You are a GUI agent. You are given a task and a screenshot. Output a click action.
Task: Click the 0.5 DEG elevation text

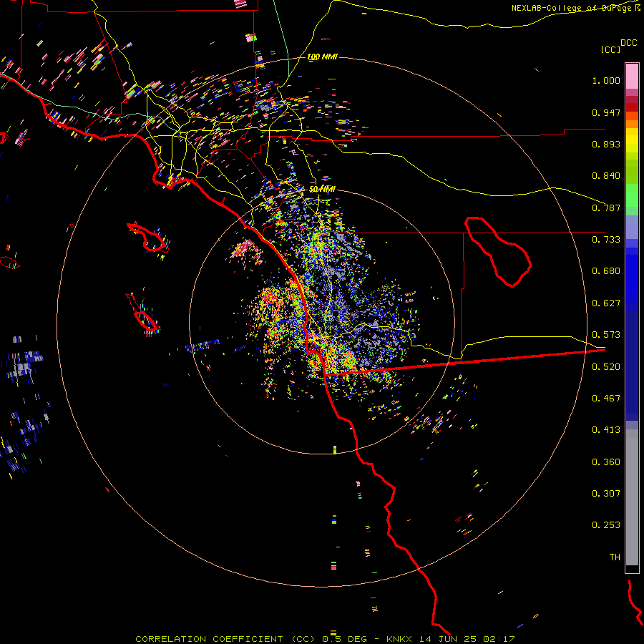(x=345, y=639)
